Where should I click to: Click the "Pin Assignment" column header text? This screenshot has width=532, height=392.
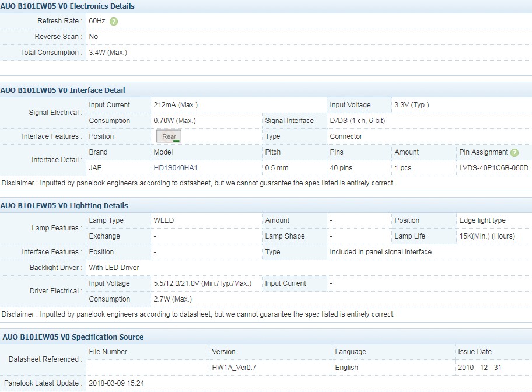pos(484,152)
